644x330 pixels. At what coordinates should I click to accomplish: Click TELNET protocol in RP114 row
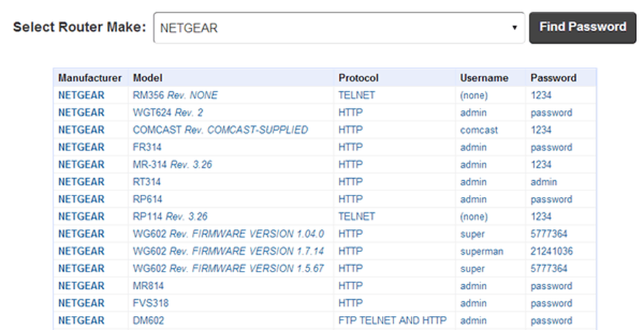[x=357, y=216]
